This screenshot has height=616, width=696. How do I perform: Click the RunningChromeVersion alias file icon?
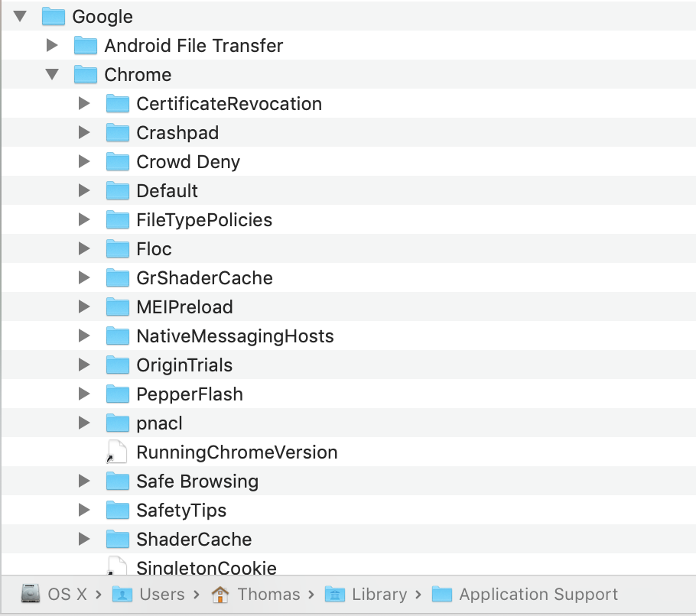coord(117,452)
